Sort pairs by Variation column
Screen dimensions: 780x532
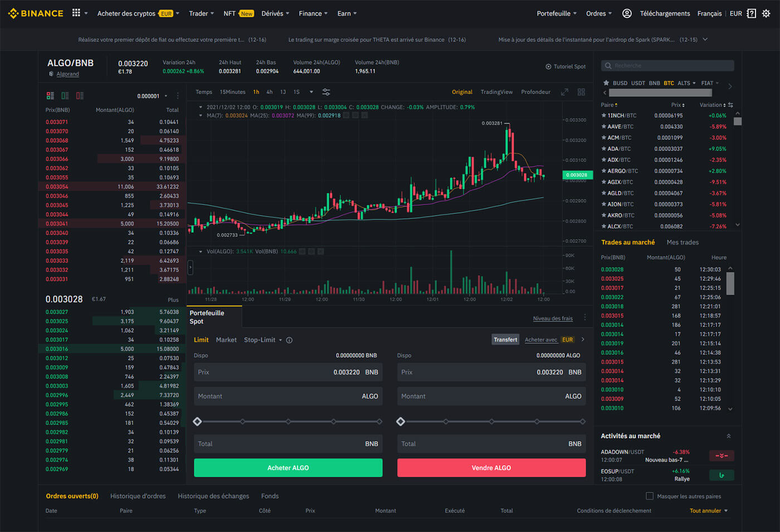pos(713,105)
